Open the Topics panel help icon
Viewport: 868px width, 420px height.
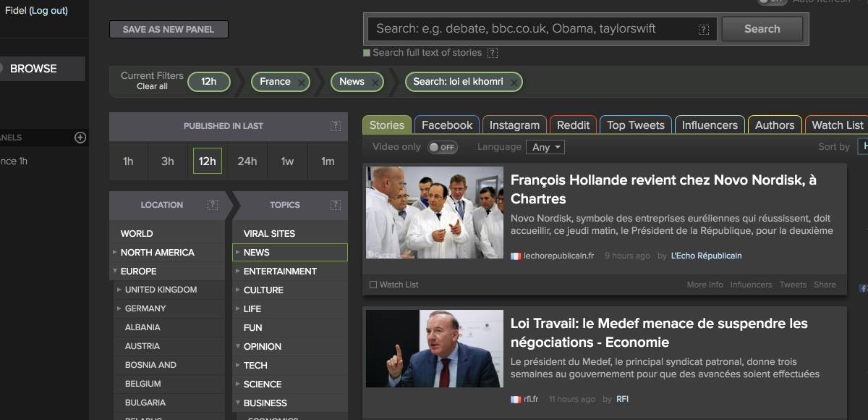pos(336,205)
